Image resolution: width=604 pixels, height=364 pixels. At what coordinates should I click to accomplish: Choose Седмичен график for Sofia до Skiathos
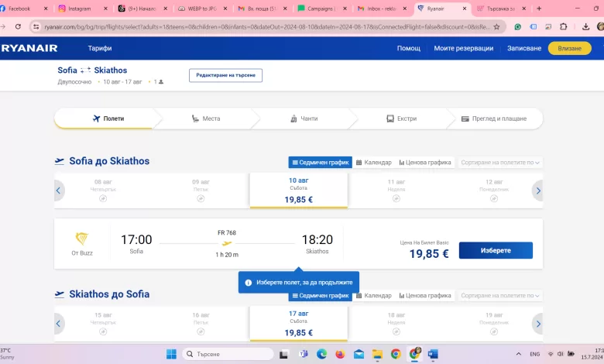(321, 163)
